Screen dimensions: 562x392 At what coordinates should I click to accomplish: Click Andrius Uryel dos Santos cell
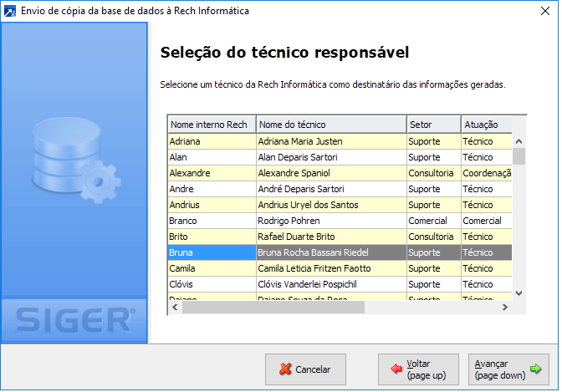tap(331, 205)
